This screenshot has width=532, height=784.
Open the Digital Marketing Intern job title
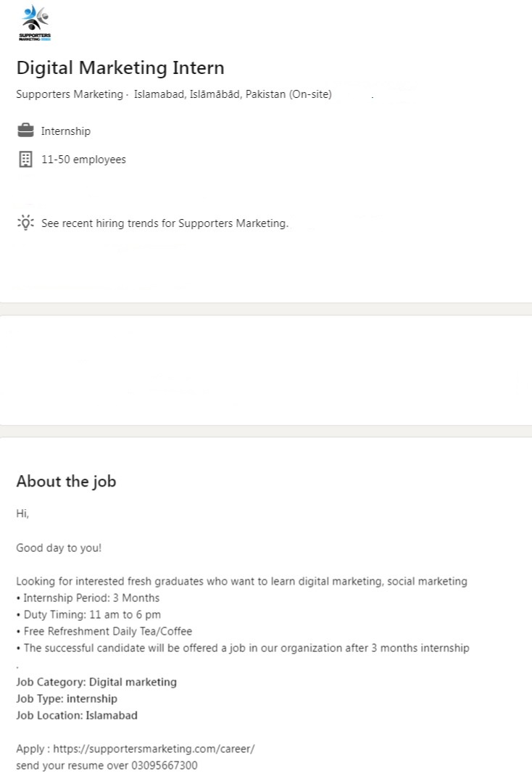pos(120,68)
